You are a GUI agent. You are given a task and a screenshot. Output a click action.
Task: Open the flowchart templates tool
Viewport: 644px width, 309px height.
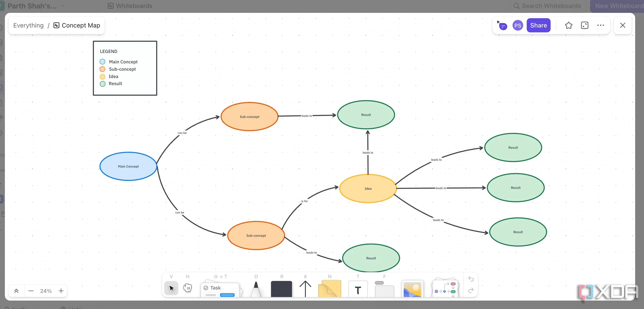pos(445,288)
